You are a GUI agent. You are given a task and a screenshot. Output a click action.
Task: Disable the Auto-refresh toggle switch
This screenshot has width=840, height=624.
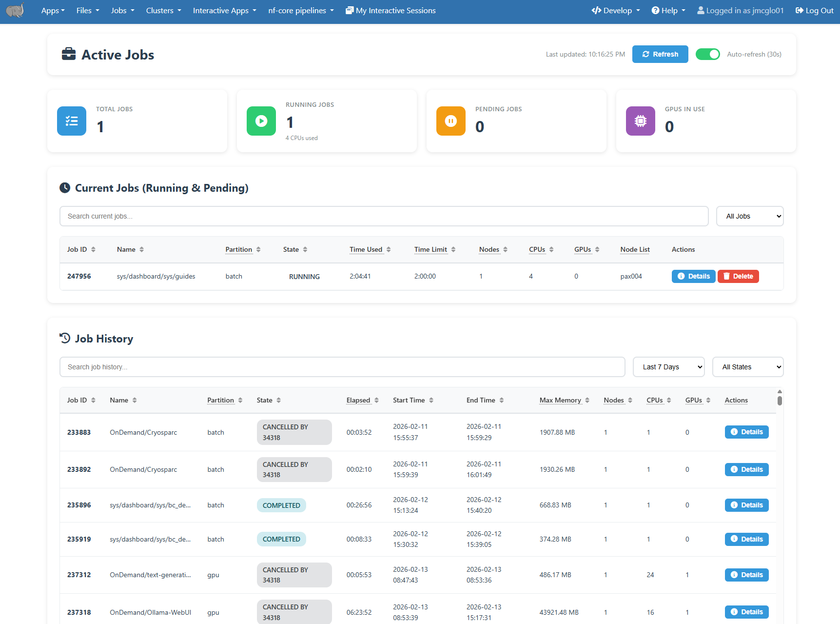(707, 54)
